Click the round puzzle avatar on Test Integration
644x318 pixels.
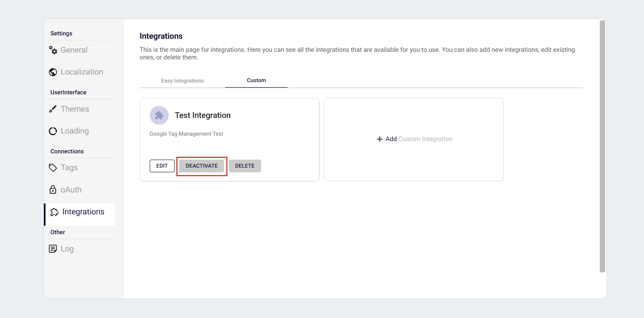159,115
